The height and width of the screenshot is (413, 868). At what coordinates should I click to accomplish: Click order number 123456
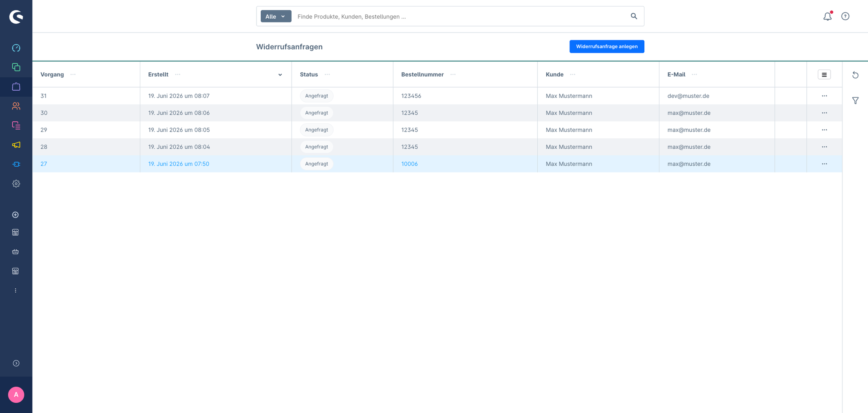[x=411, y=96]
